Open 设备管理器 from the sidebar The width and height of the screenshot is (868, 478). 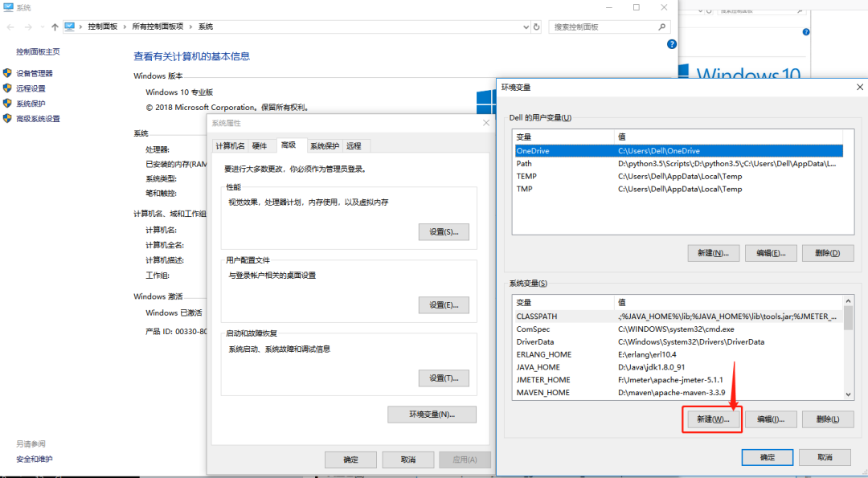coord(34,73)
